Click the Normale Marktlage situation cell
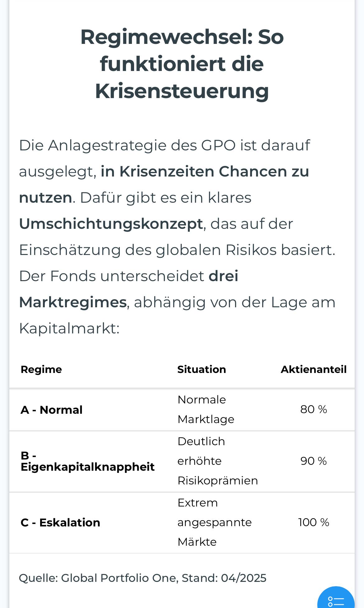The image size is (364, 608). click(206, 409)
